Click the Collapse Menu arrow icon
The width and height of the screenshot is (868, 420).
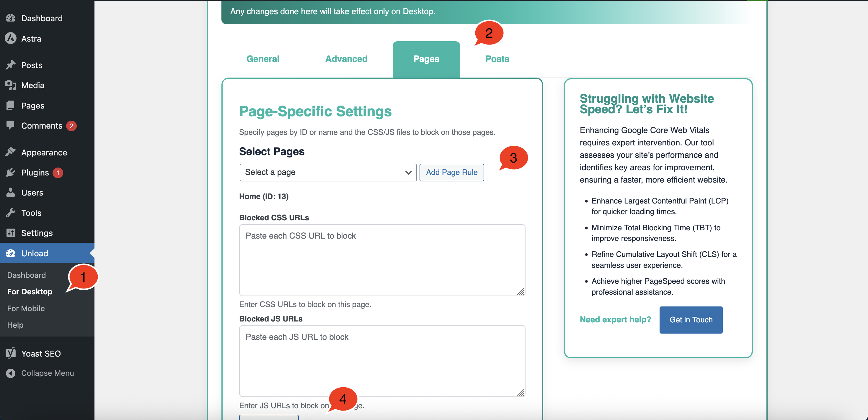(10, 373)
